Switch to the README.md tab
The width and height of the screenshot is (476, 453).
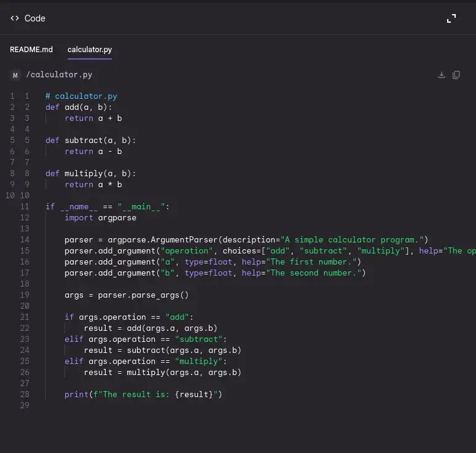coord(31,50)
